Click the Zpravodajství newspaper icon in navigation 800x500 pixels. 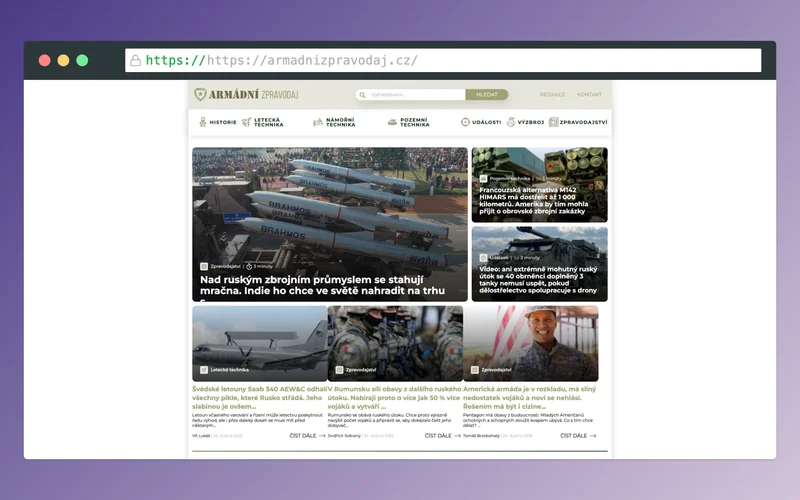(x=555, y=122)
